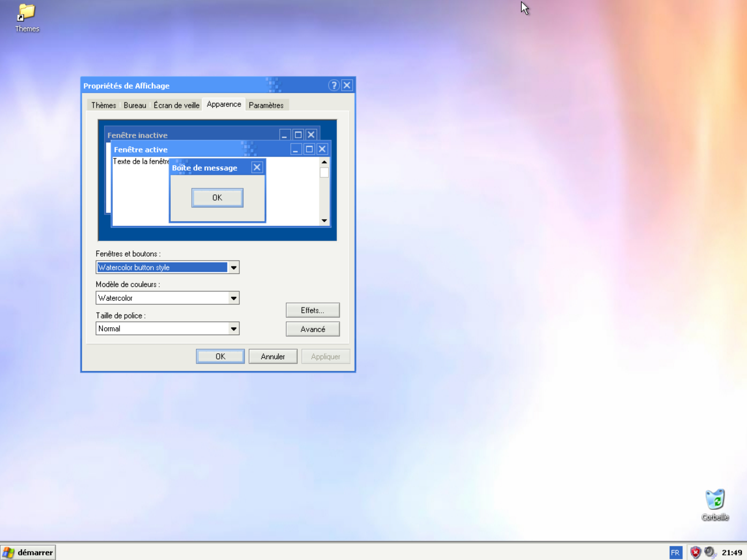Screen dimensions: 747x560
Task: Expand the Fenêtres et boutons dropdown
Action: (233, 267)
